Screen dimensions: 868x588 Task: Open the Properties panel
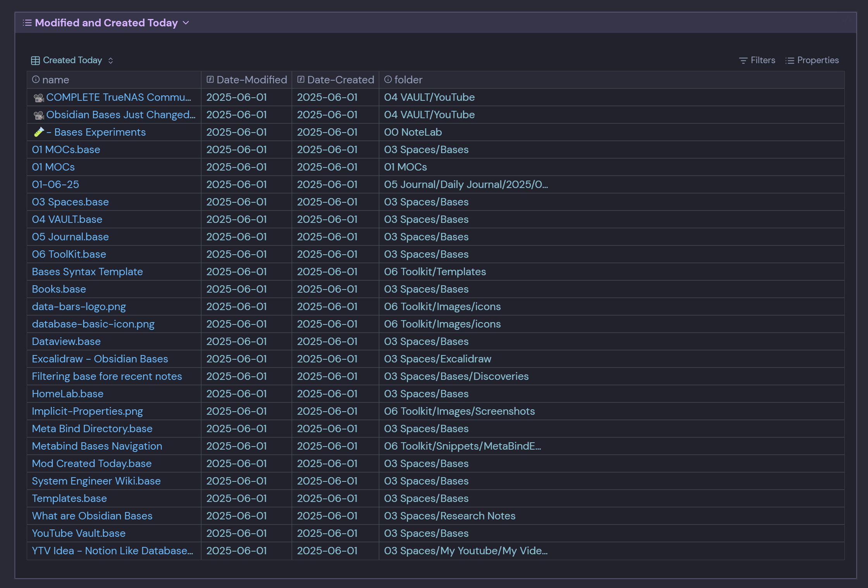pyautogui.click(x=812, y=60)
